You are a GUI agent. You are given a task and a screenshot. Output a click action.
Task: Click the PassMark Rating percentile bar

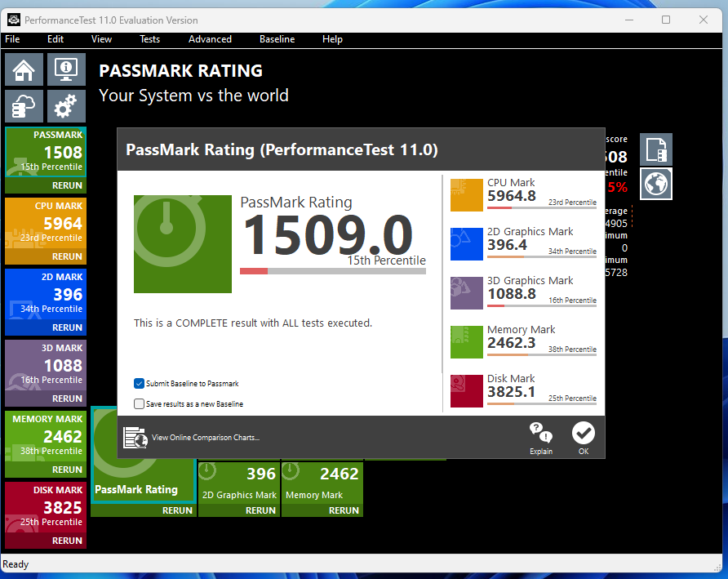pyautogui.click(x=332, y=271)
